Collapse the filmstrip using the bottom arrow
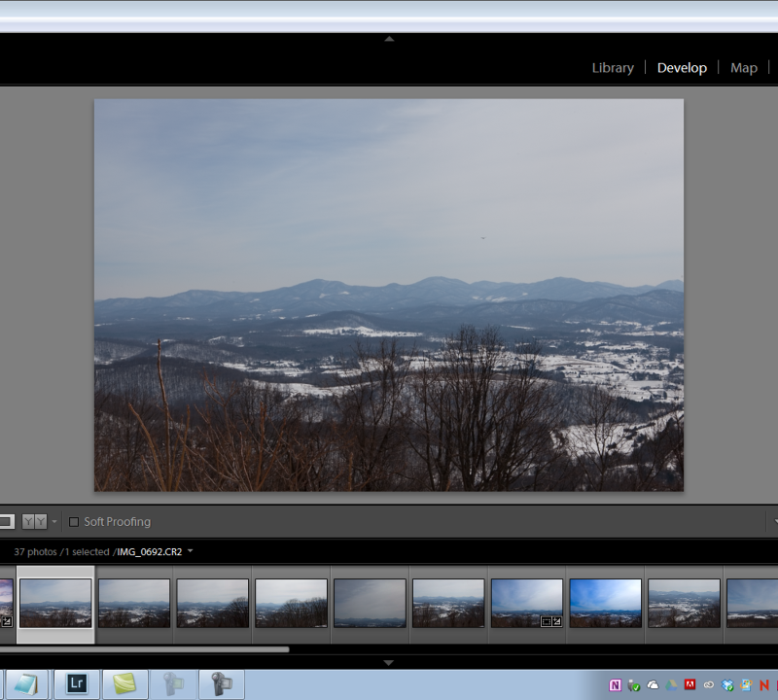778x700 pixels. (389, 662)
